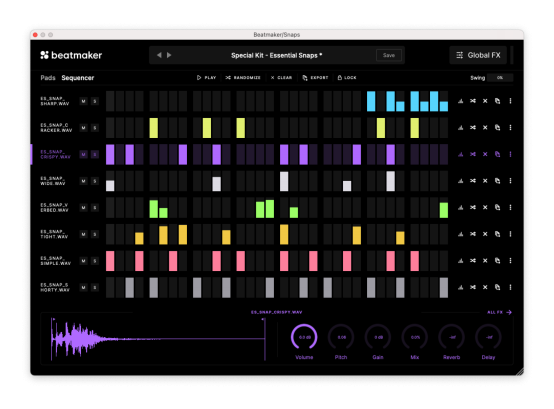Clear the ES_SNAP_SHARP row steps
This screenshot has height=409, width=554.
click(485, 101)
